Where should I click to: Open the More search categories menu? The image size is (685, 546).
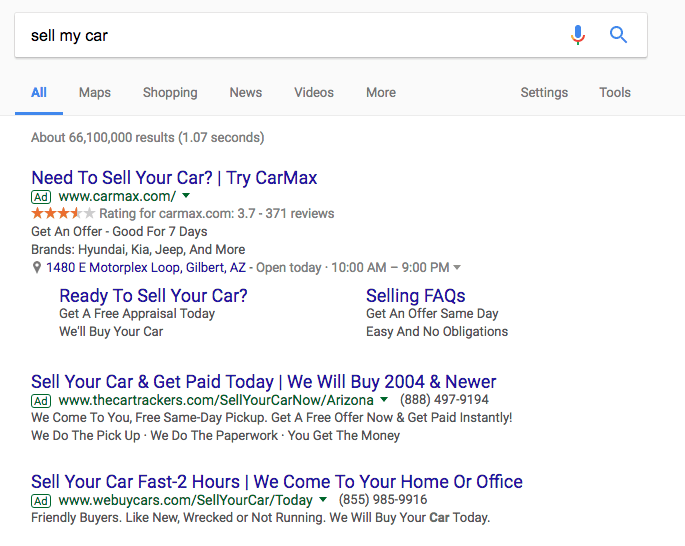pos(381,93)
